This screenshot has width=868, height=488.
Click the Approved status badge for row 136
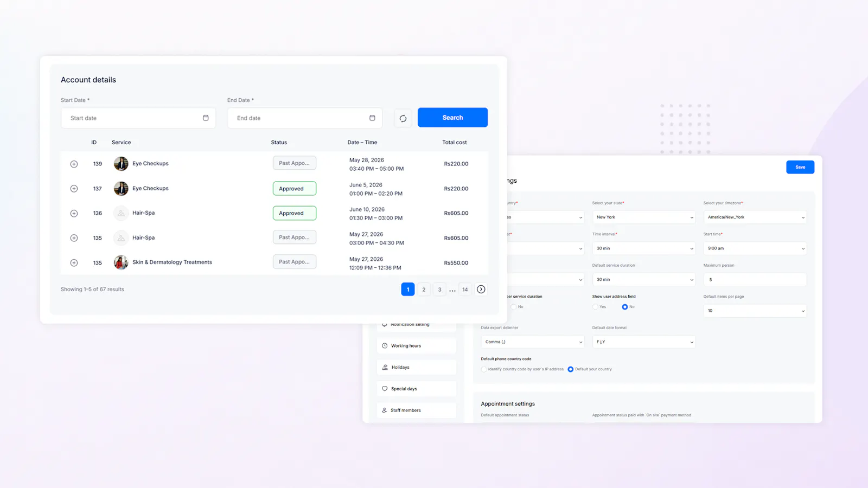coord(295,213)
